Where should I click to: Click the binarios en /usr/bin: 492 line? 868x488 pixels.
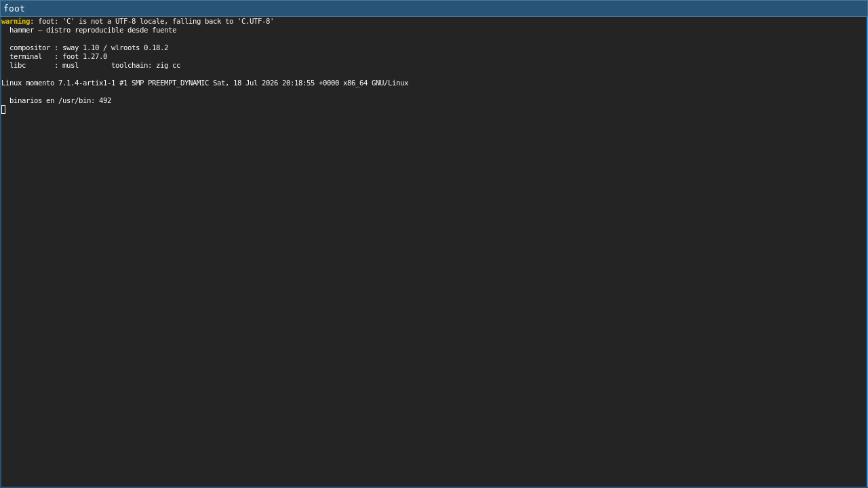pyautogui.click(x=60, y=101)
